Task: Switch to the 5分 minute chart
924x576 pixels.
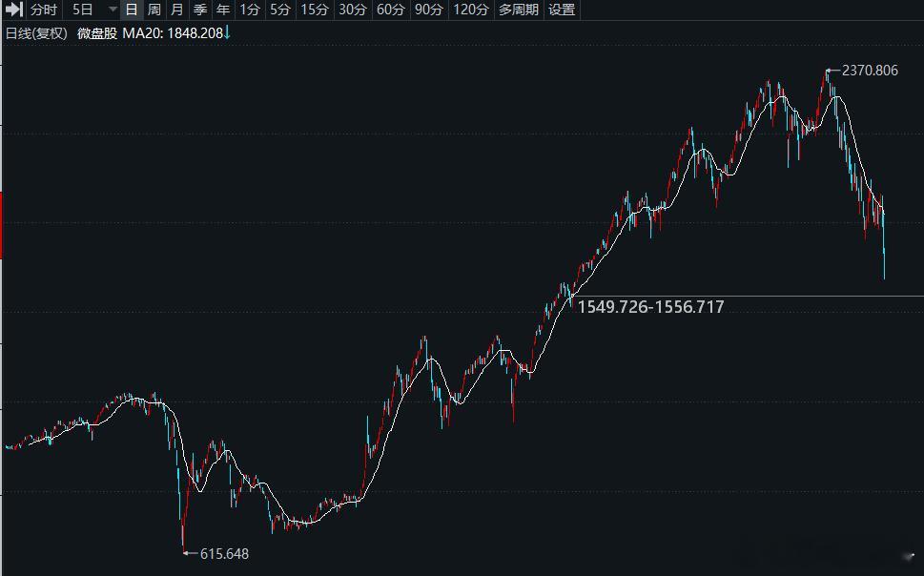Action: coord(280,10)
